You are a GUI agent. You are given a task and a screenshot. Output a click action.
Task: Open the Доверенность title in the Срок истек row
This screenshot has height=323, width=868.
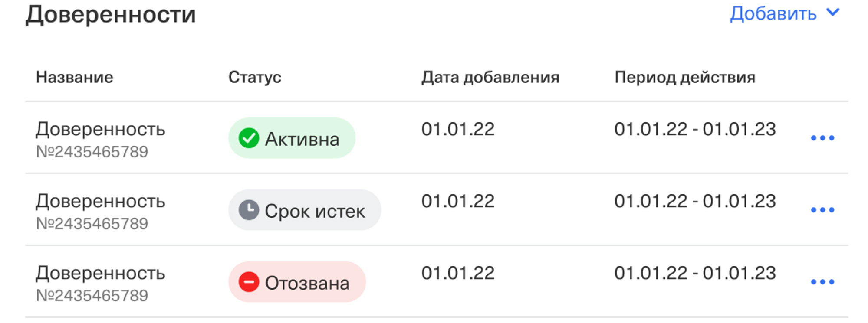click(x=100, y=201)
